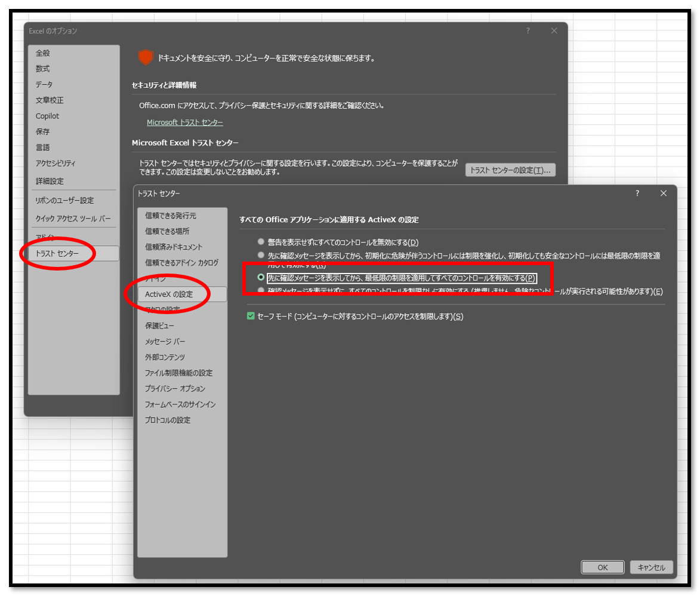Screen dimensions: 700x596
Task: Select クイック アクセス ツール バー category
Action: pos(73,219)
